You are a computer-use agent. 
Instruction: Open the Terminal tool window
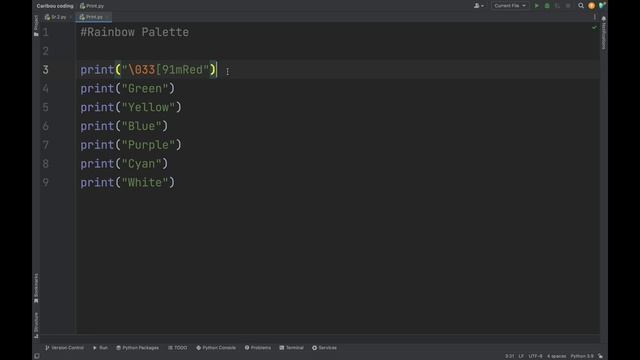[291, 348]
